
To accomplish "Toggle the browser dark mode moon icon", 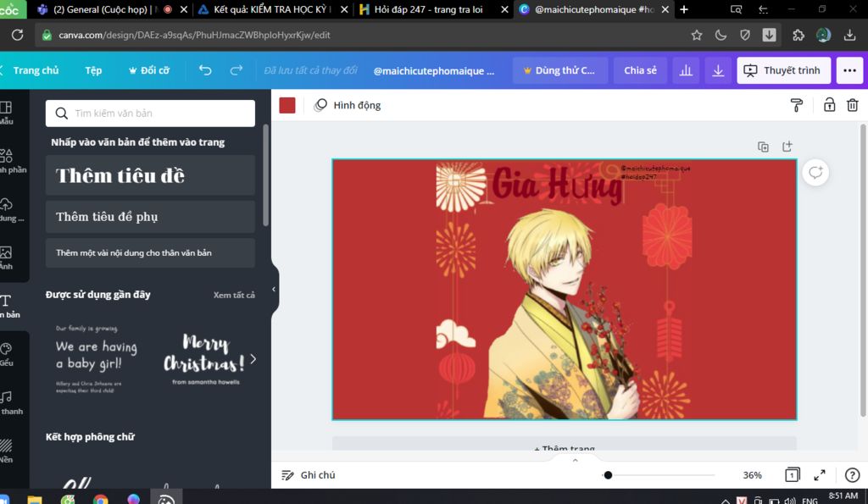I will [721, 35].
